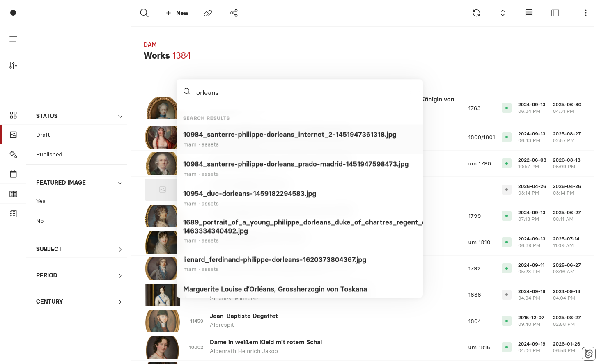Toggle green status dot in 1763 row
The height and width of the screenshot is (364, 599).
pyautogui.click(x=507, y=108)
